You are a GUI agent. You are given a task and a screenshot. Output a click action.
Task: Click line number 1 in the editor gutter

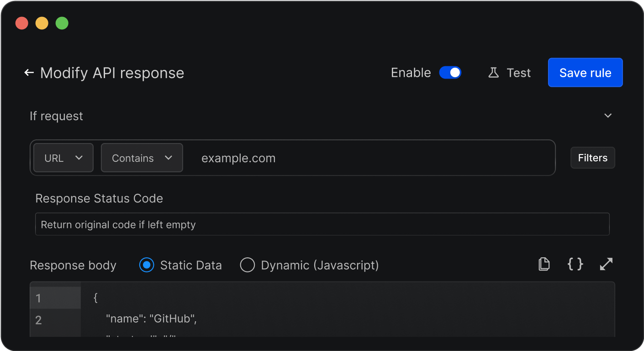click(38, 298)
